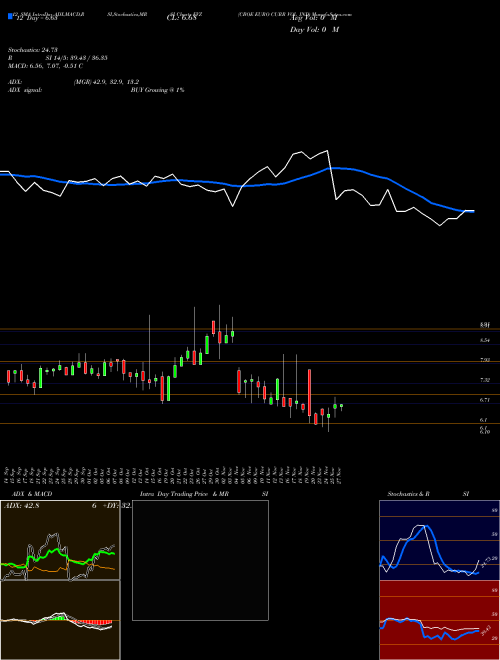Open the ADX indicator chart with green line
The image size is (500, 660).
pyautogui.click(x=60, y=540)
